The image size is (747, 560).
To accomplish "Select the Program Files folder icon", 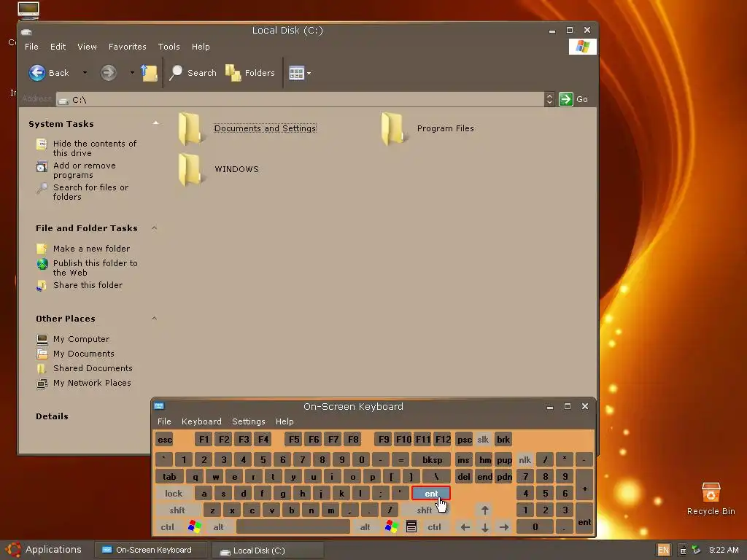I will click(392, 128).
